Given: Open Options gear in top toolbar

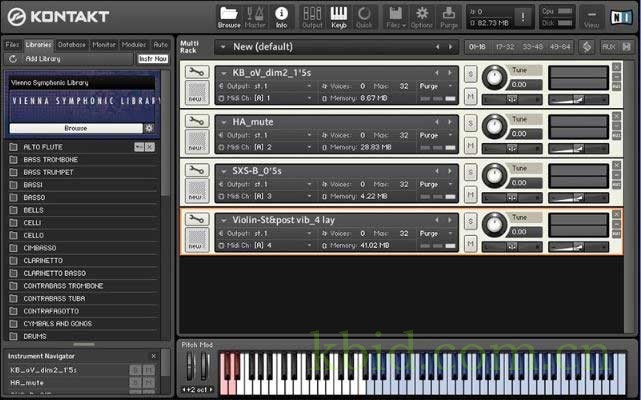Looking at the screenshot, I should click(x=422, y=16).
